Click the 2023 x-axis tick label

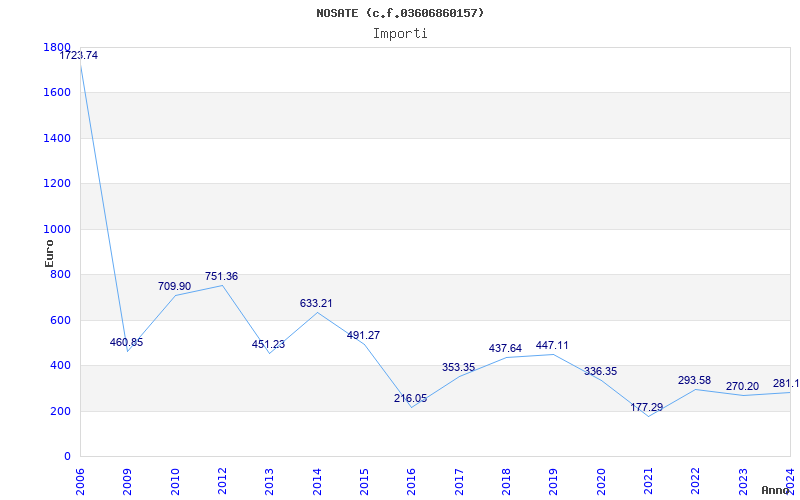743,482
